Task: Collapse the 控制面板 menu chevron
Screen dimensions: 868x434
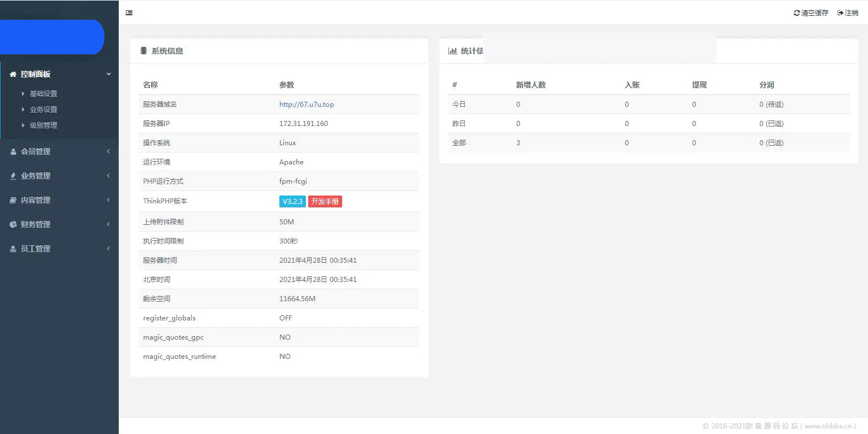Action: (109, 74)
